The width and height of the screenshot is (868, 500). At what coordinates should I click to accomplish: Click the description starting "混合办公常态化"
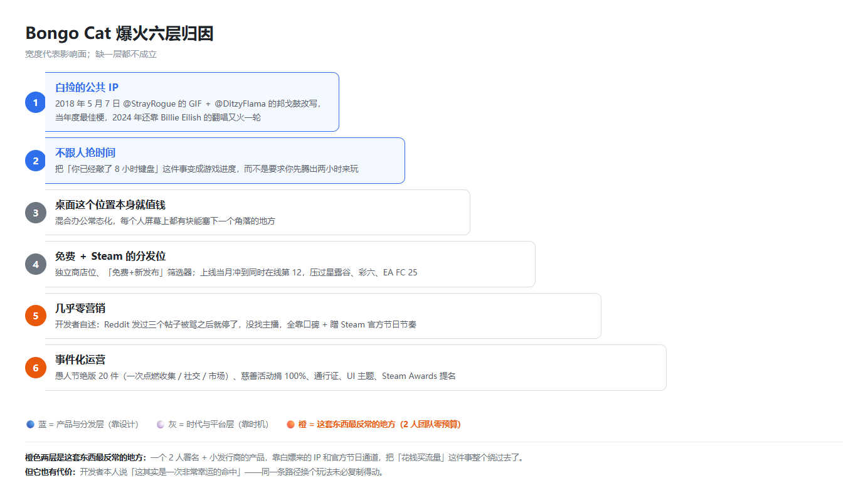point(165,221)
